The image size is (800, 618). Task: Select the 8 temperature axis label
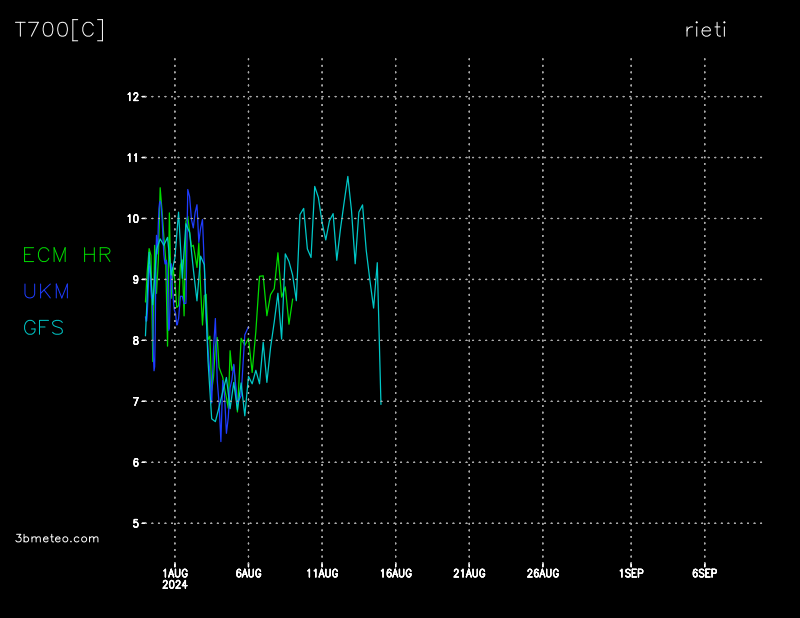136,341
